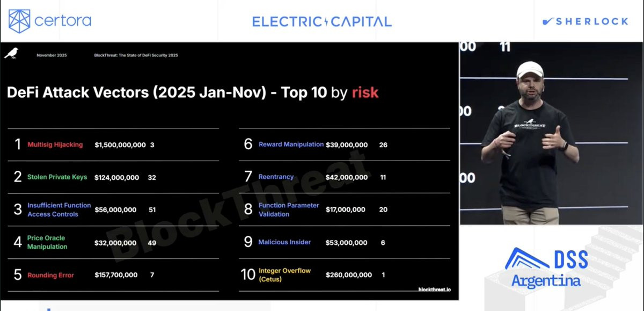
Task: Open the Price Oracle Manipulation entry
Action: tap(47, 242)
